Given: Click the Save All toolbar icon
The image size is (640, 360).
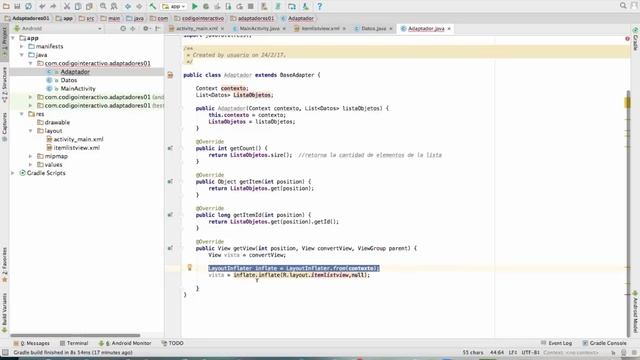Looking at the screenshot, I should (x=17, y=6).
